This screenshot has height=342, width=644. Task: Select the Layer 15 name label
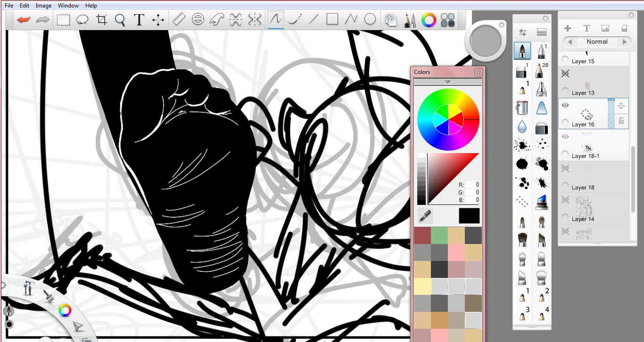click(583, 61)
